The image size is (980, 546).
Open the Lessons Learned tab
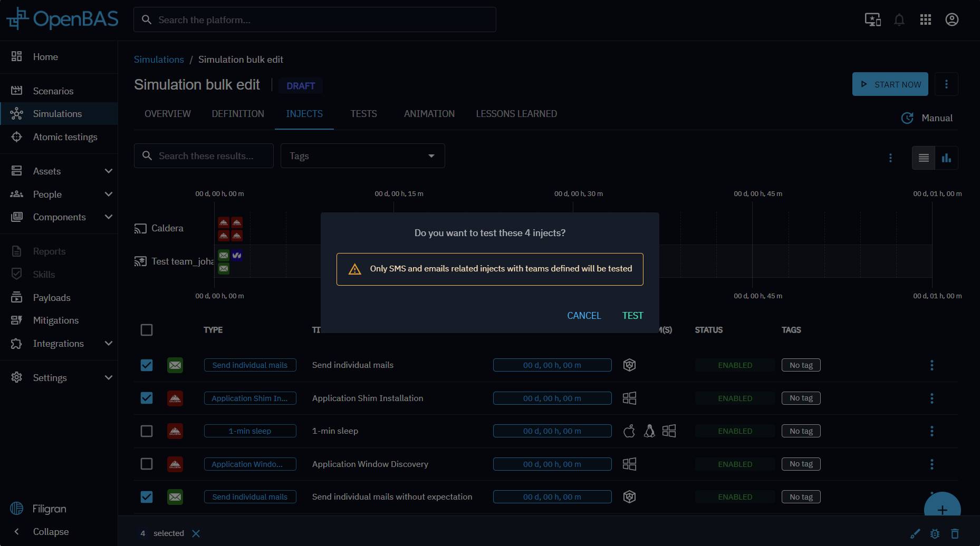click(x=516, y=114)
